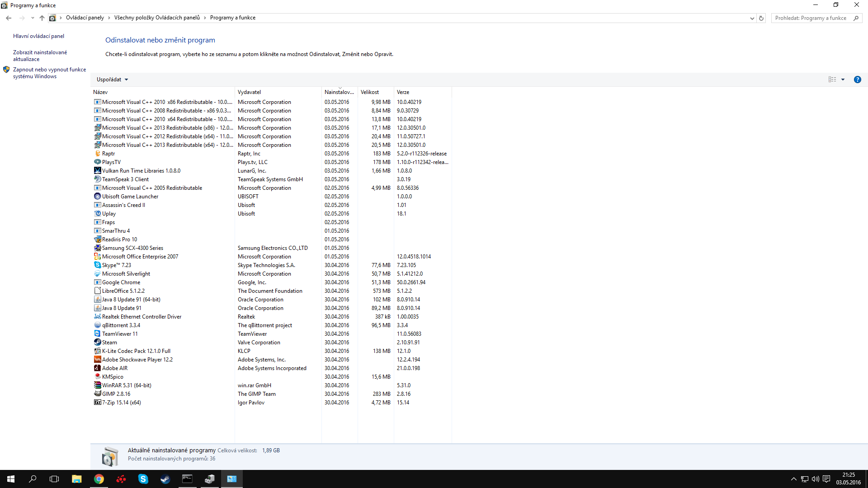Open Chrome from the taskbar
868x488 pixels.
pos(99,479)
